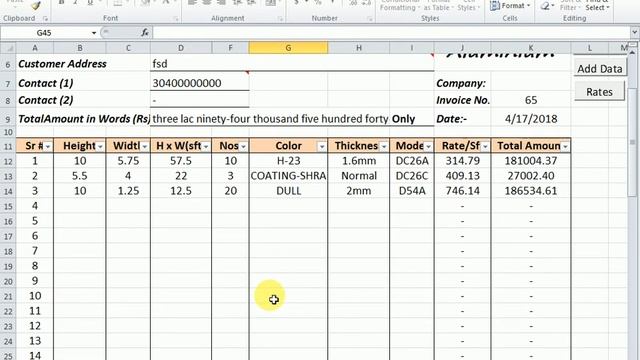
Task: Click the vertical scrollbar thumb
Action: (x=633, y=141)
